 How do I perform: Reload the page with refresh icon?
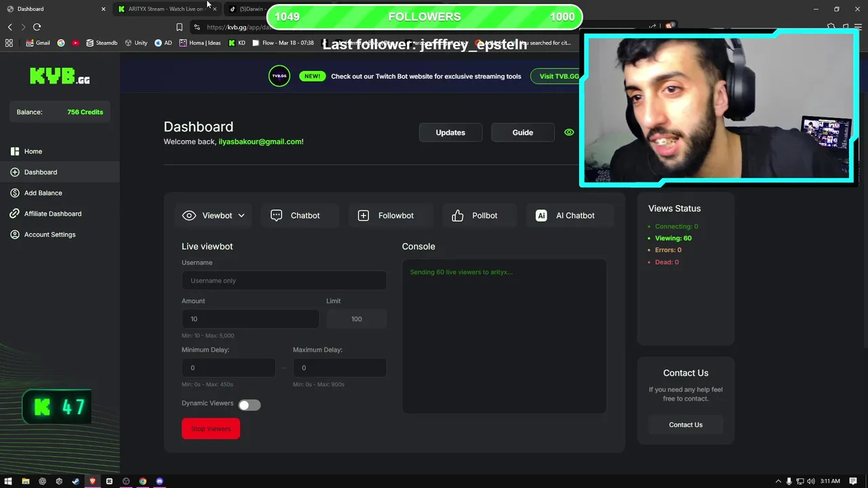click(37, 27)
